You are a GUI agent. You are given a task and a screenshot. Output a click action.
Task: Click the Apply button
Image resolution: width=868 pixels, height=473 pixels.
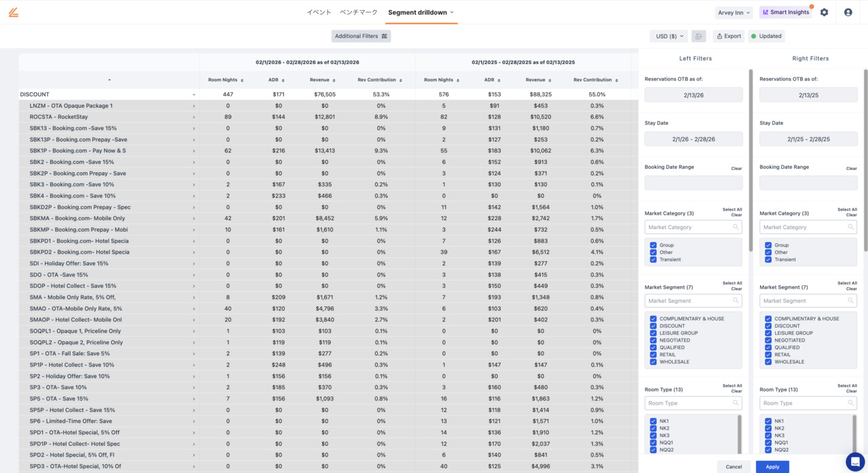pos(772,466)
